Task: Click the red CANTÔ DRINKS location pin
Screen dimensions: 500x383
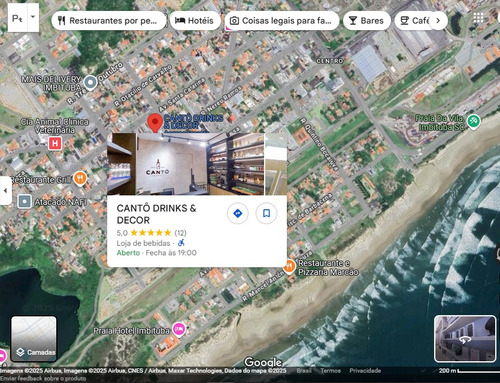Action: (155, 123)
